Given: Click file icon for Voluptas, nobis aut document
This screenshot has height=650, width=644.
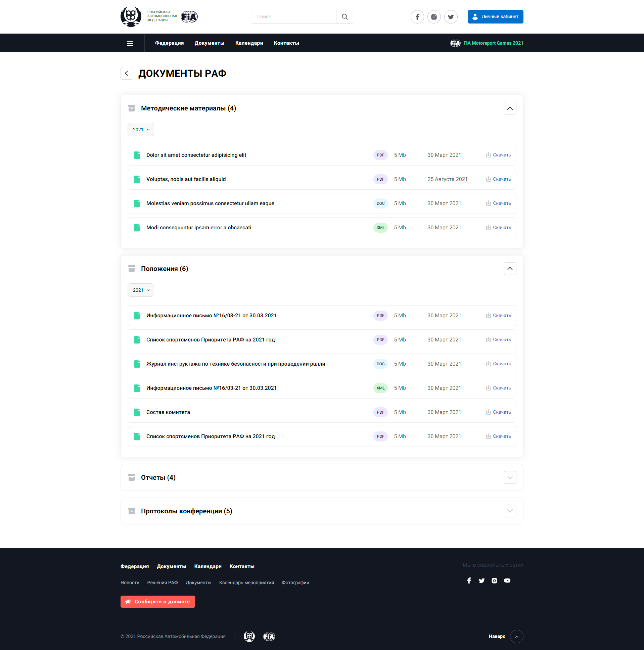Looking at the screenshot, I should tap(137, 179).
